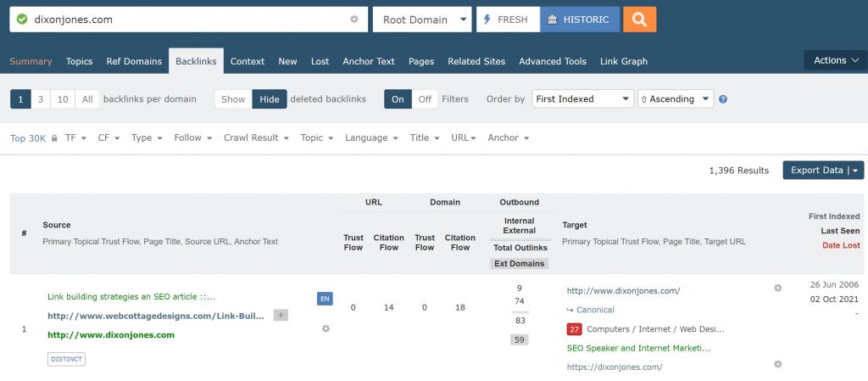Viewport: 868px width, 381px height.
Task: Expand the Type filter
Action: coord(147,138)
